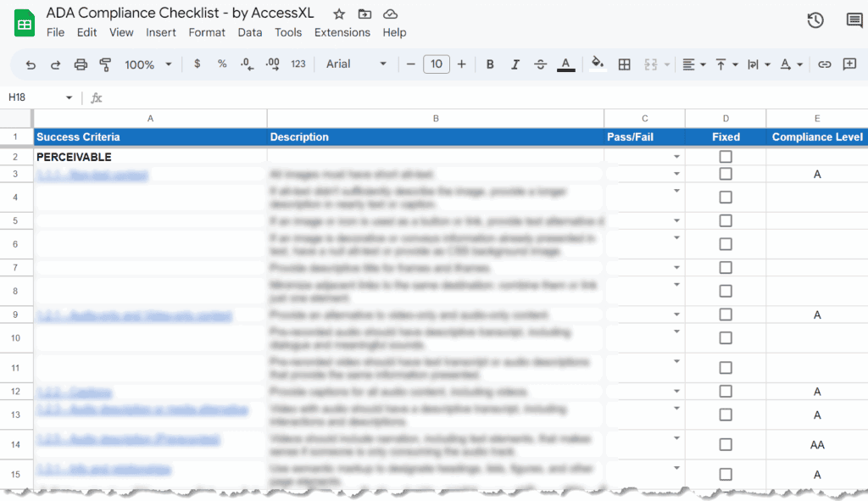Click the Paint format tool
This screenshot has height=501, width=868.
coord(103,64)
